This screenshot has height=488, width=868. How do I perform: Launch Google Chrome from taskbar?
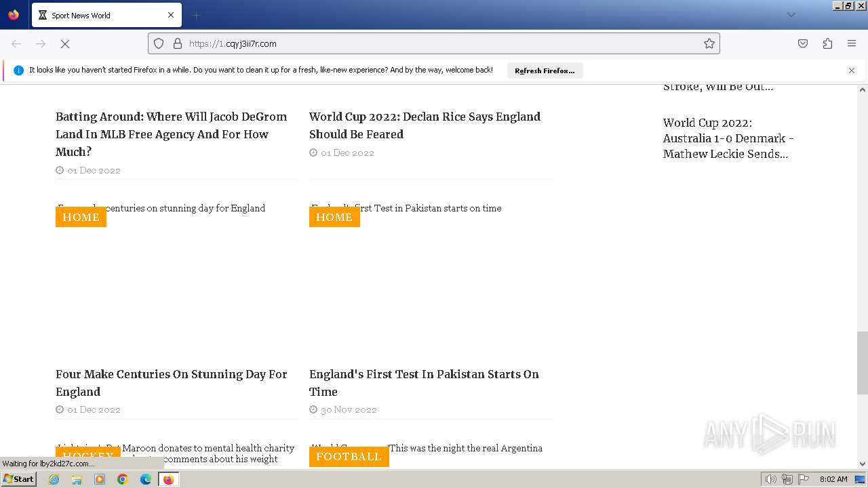point(123,479)
